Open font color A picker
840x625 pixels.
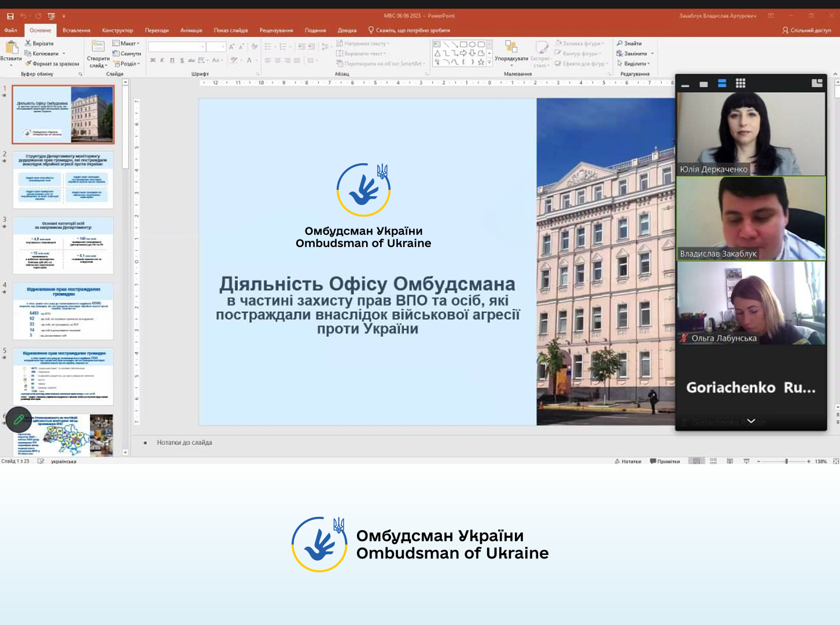tap(250, 60)
